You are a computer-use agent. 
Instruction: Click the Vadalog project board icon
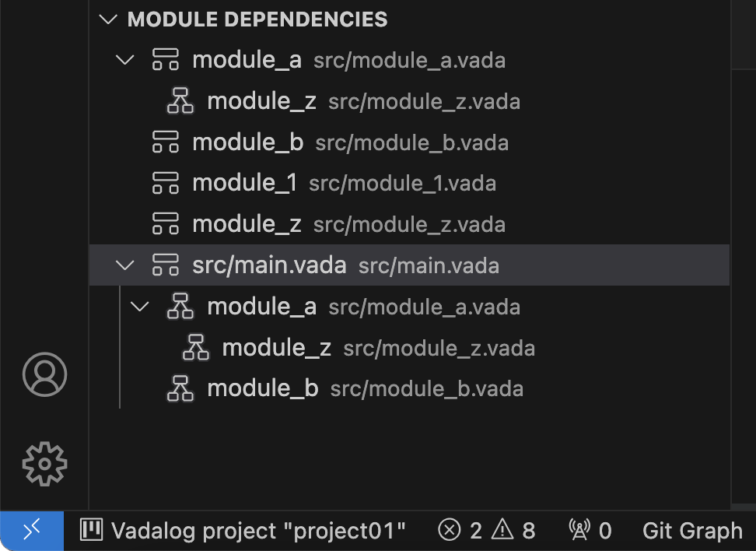[91, 530]
